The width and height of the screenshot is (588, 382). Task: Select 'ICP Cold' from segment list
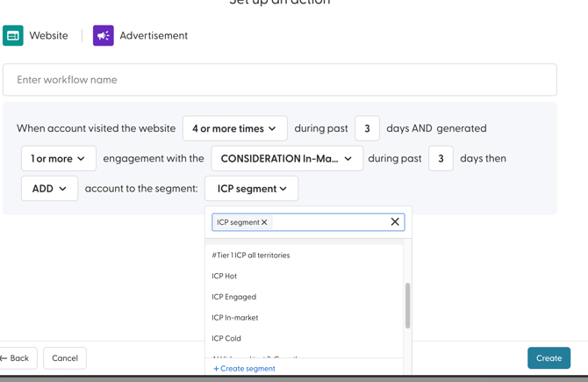[x=226, y=338]
